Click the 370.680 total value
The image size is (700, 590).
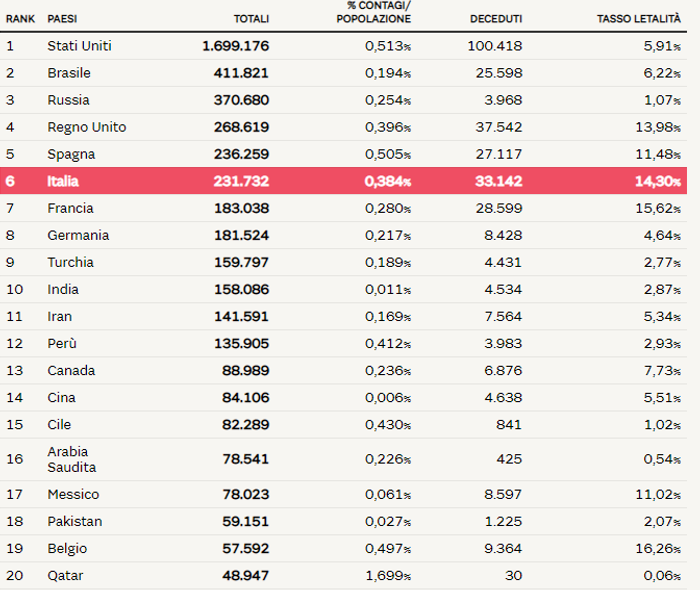[241, 100]
